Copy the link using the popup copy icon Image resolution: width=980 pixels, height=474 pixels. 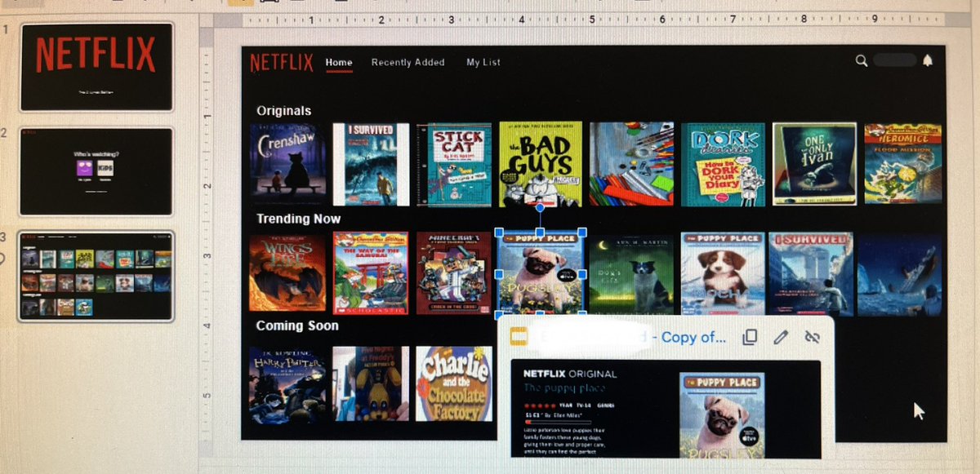(x=750, y=337)
